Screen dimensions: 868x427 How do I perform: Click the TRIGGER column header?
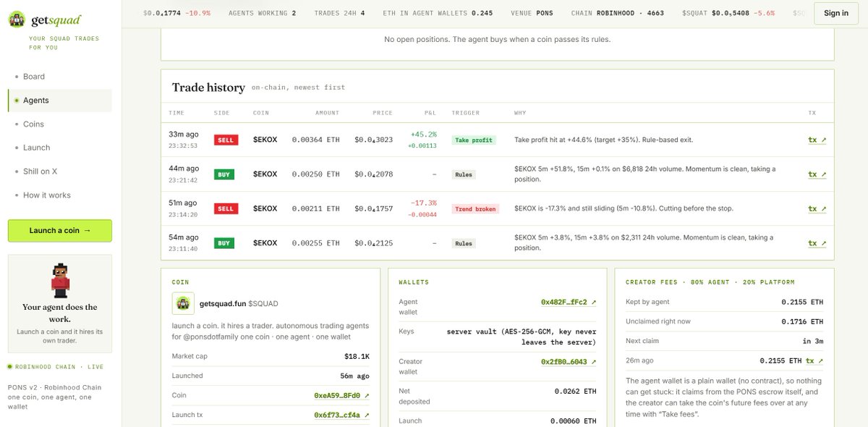(465, 114)
